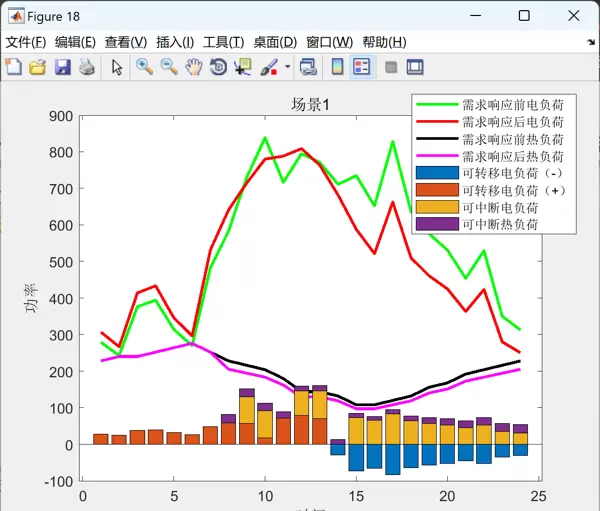Viewport: 600px width, 511px height.
Task: Click the legend entry 可中断热负荷
Action: click(x=500, y=224)
